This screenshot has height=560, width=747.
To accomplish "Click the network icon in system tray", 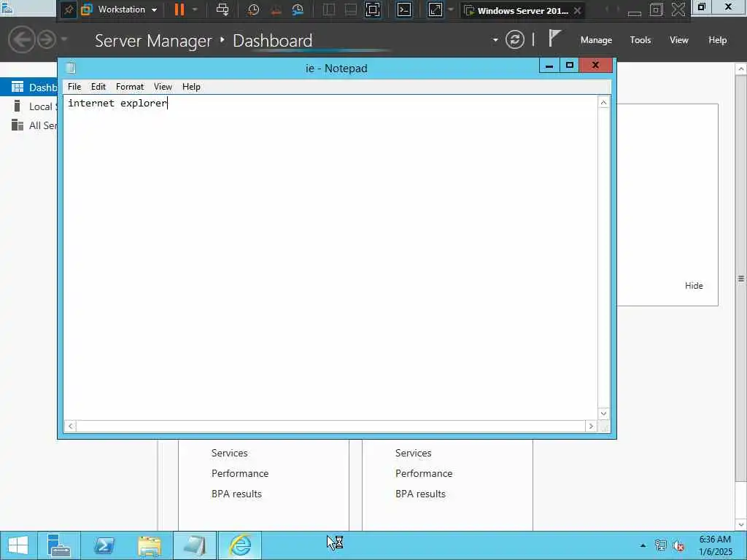I will tap(660, 545).
